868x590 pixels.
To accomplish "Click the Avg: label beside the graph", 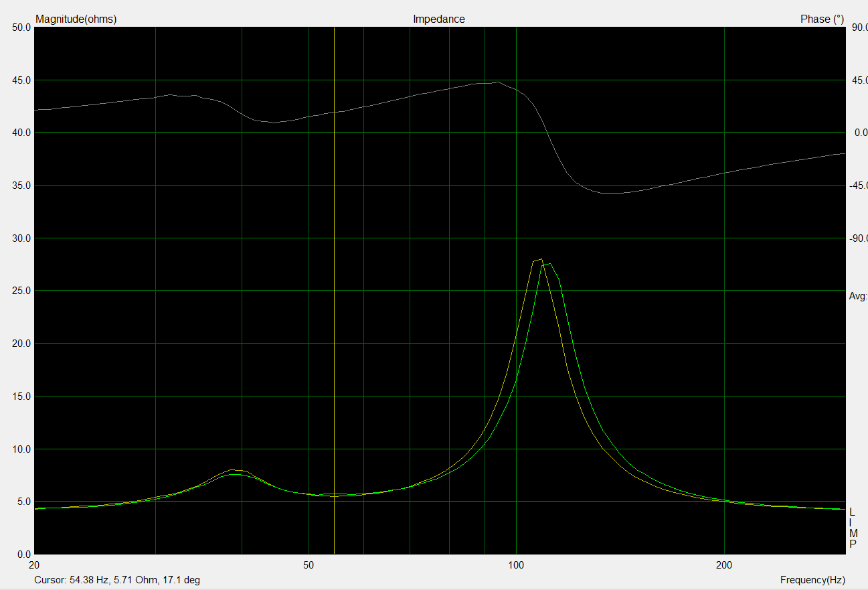I will pyautogui.click(x=858, y=296).
